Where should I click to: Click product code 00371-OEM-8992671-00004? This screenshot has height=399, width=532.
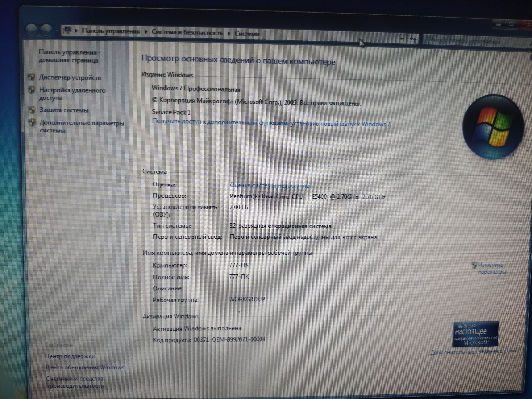(x=229, y=339)
